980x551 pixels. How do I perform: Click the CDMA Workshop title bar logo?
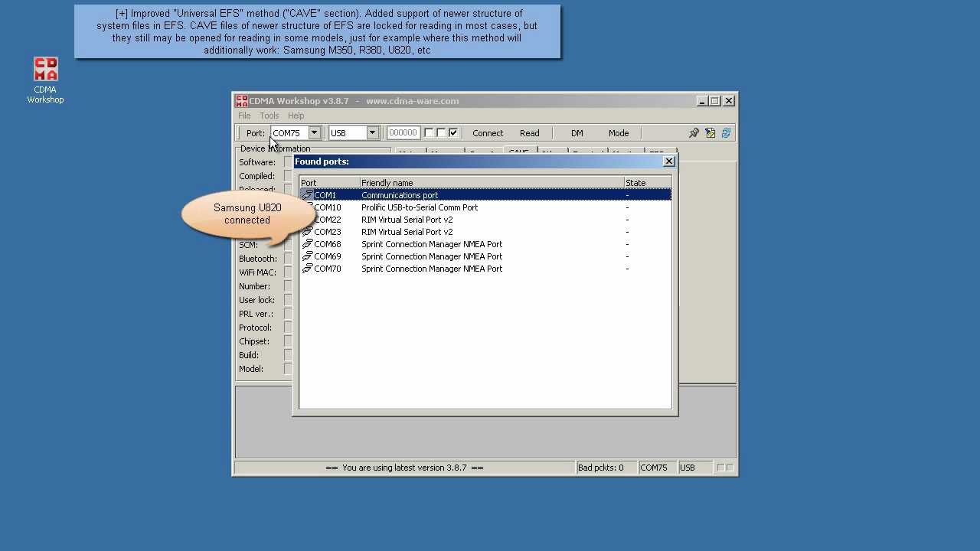[241, 101]
